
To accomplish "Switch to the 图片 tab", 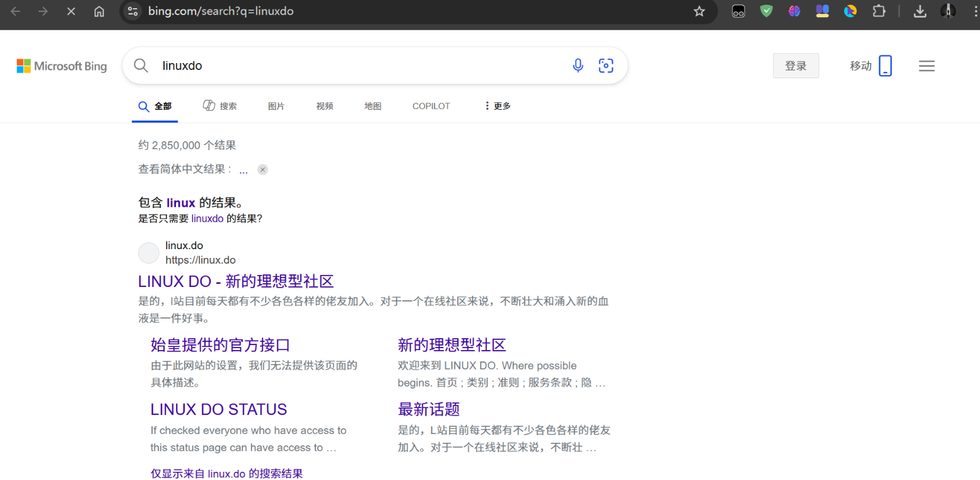I will [276, 106].
